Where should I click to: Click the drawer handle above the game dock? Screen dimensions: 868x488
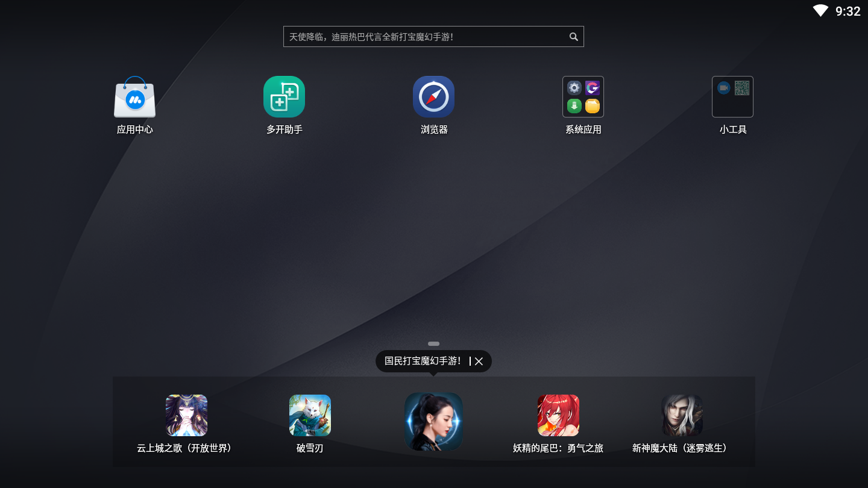tap(433, 343)
